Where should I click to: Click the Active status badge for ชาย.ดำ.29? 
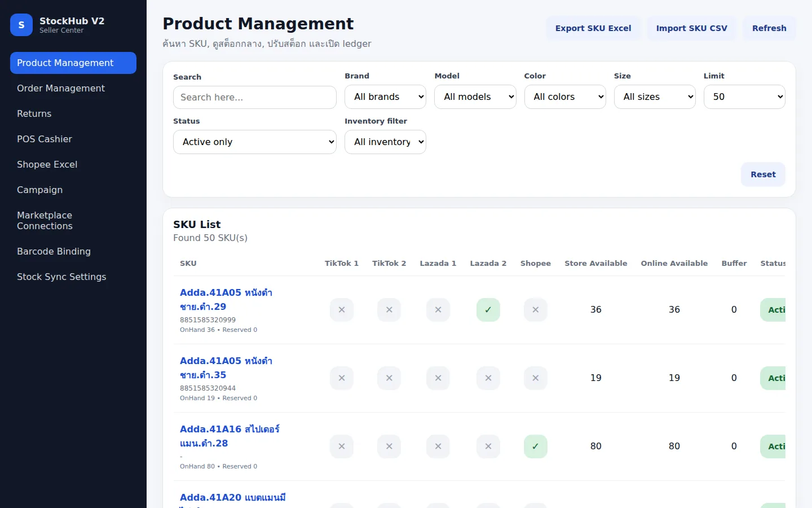tap(773, 310)
